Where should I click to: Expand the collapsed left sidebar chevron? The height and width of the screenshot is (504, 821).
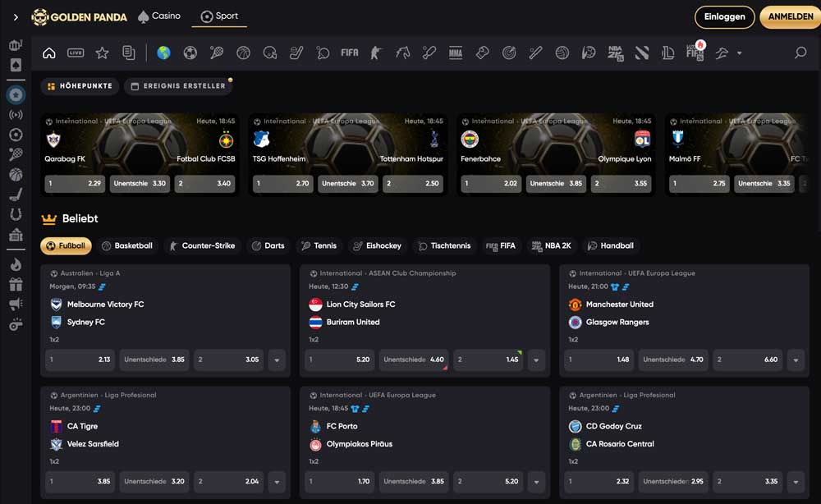tap(16, 17)
